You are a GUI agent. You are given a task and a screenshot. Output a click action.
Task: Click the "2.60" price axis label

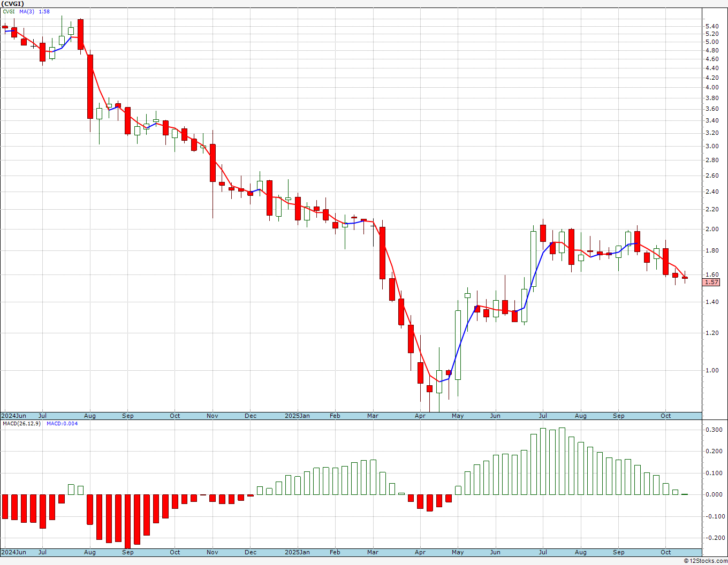[712, 175]
